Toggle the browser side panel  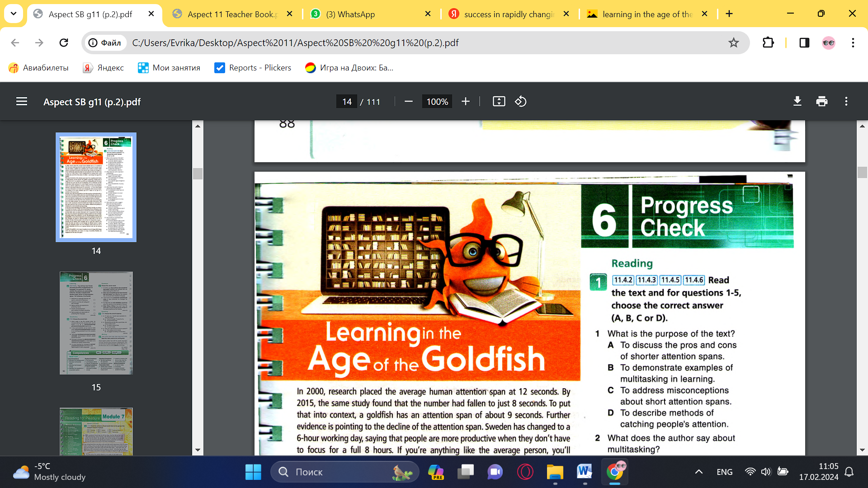pos(804,43)
